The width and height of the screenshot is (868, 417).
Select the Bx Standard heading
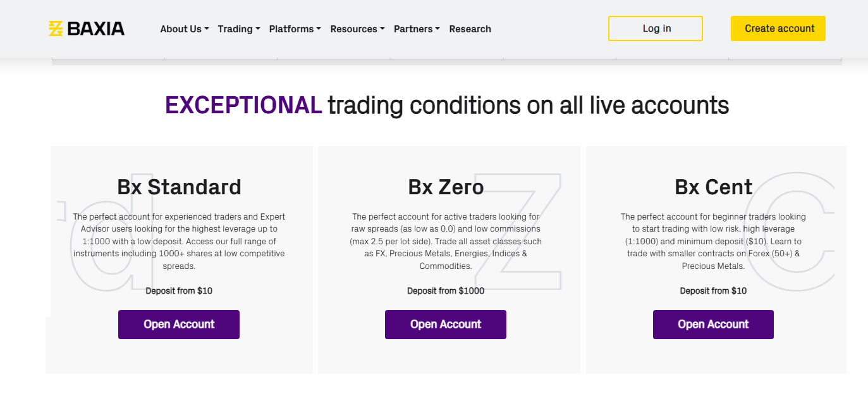pyautogui.click(x=179, y=187)
